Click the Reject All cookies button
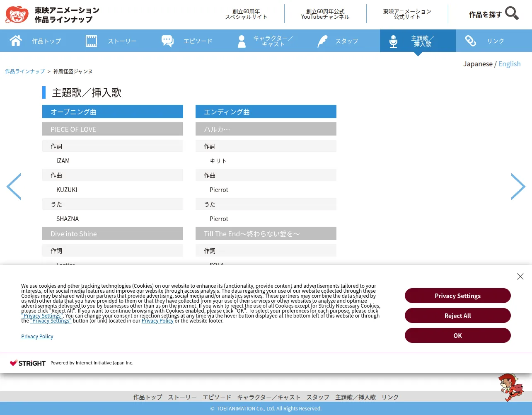This screenshot has width=532, height=415. coord(458,315)
